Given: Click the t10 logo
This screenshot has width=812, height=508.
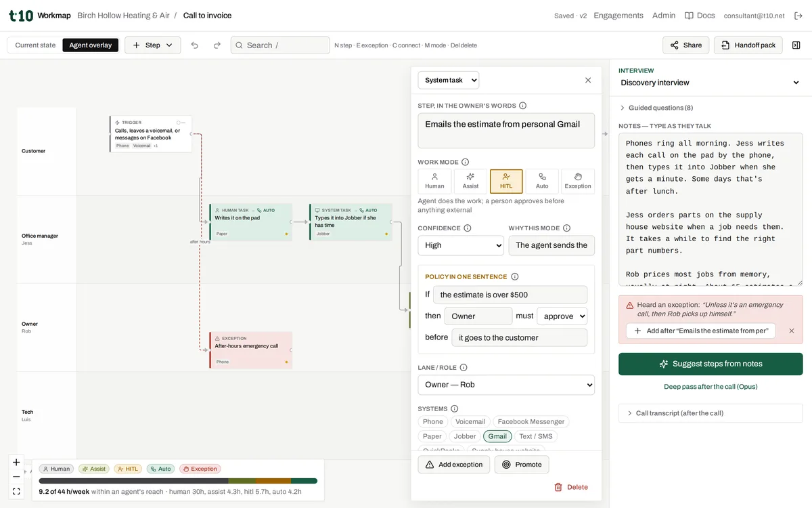Looking at the screenshot, I should coord(21,16).
